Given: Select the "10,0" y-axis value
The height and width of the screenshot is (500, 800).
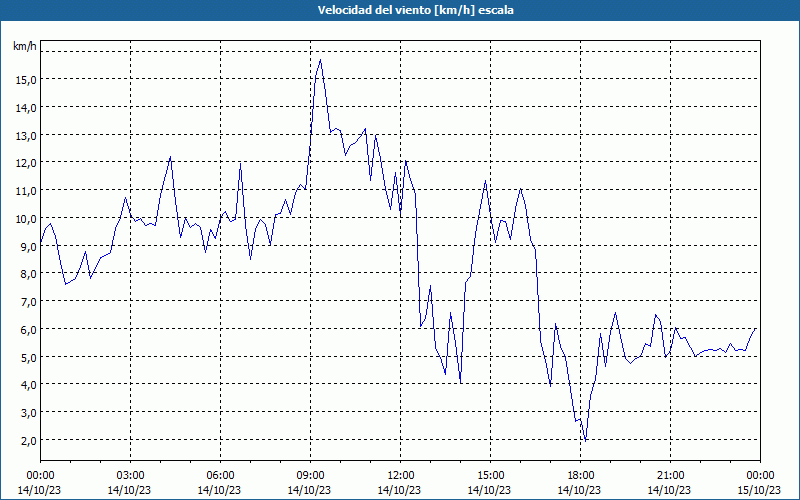Looking at the screenshot, I should point(27,219).
